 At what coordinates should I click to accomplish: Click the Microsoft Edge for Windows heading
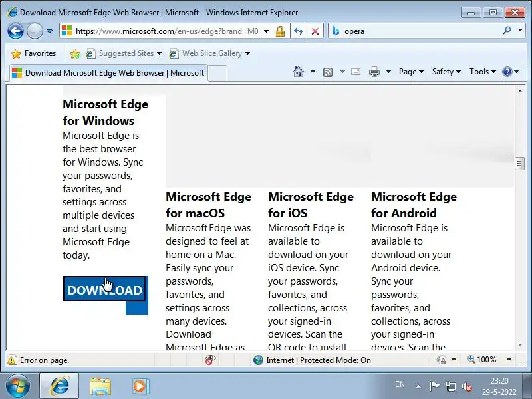[x=105, y=112]
